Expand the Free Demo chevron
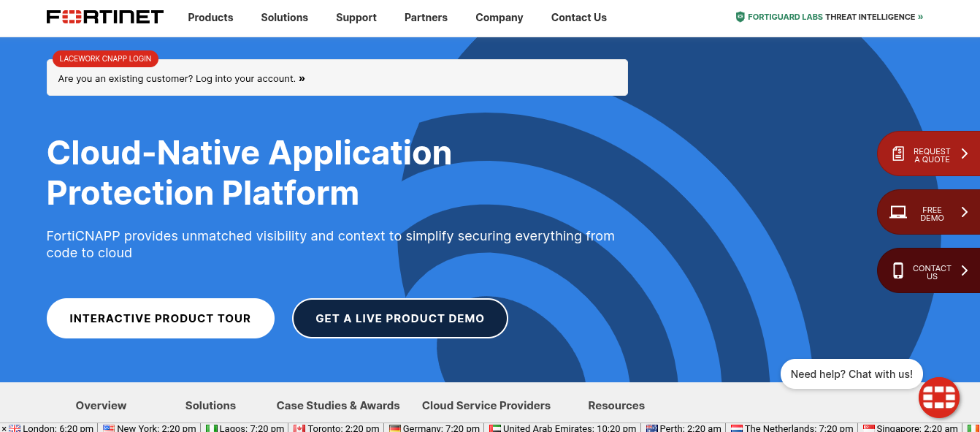This screenshot has width=980, height=432. tap(965, 212)
